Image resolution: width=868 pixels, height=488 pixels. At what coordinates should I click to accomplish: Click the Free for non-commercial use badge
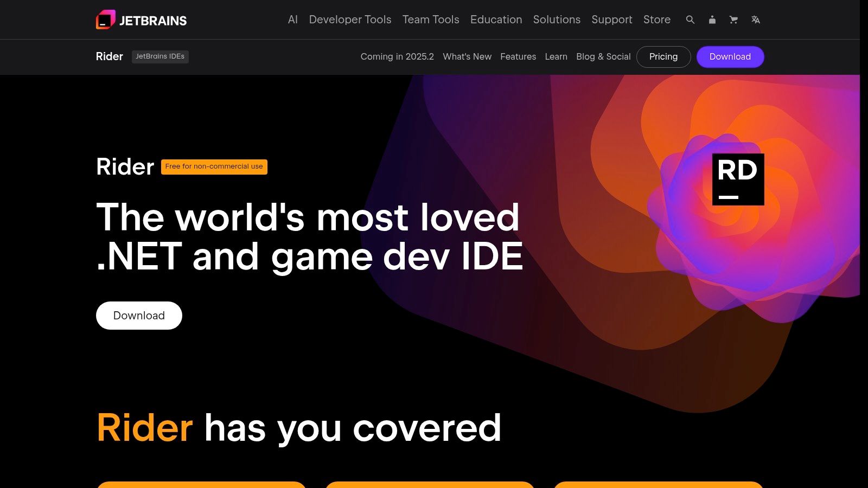(x=214, y=166)
